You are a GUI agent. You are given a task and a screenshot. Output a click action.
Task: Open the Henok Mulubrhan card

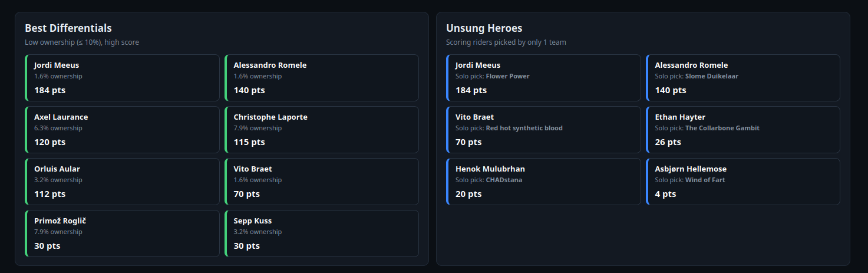[543, 182]
